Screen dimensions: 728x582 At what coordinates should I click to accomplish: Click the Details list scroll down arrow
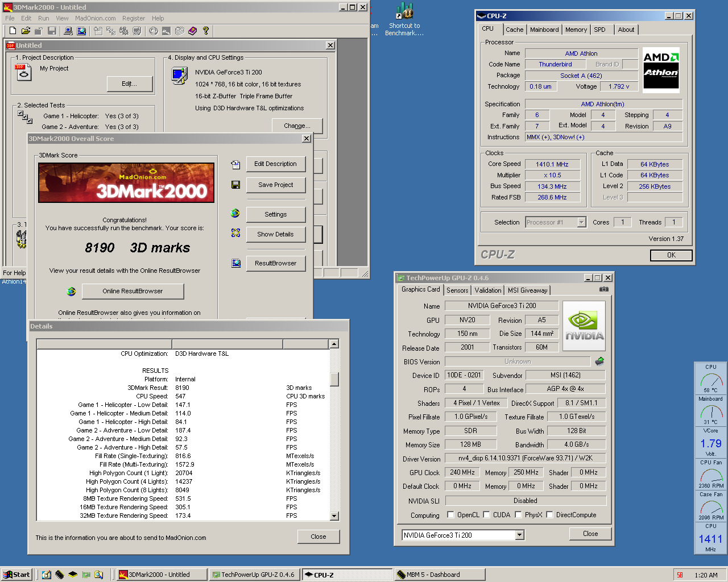[x=334, y=516]
